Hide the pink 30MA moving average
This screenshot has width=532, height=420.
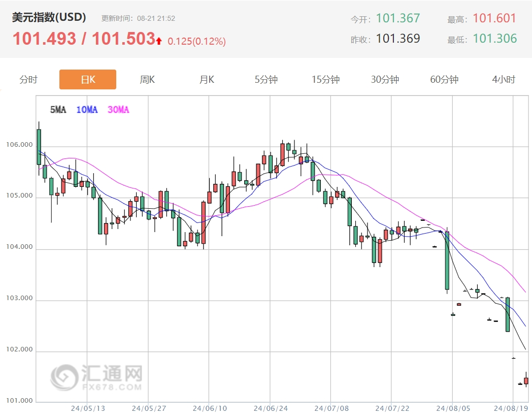(x=118, y=110)
